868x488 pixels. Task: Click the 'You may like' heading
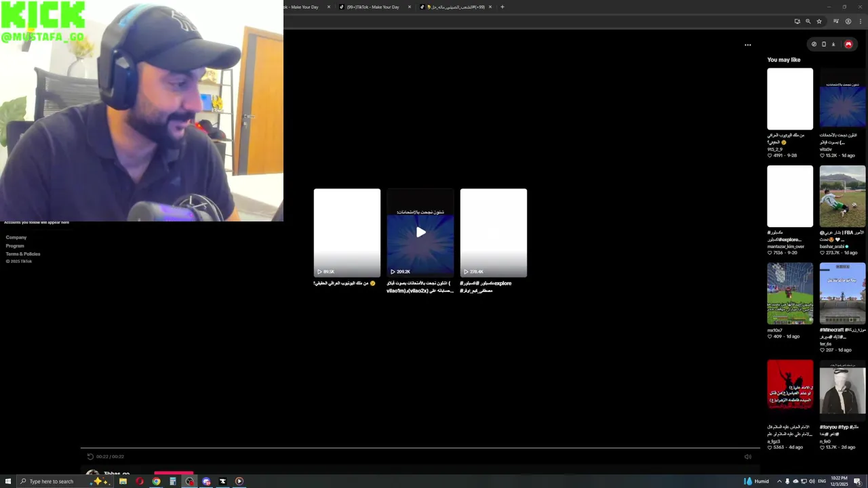[784, 60]
